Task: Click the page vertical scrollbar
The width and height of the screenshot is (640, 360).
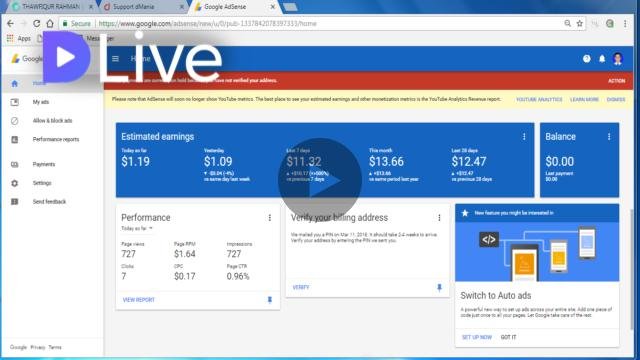Action: [x=633, y=269]
